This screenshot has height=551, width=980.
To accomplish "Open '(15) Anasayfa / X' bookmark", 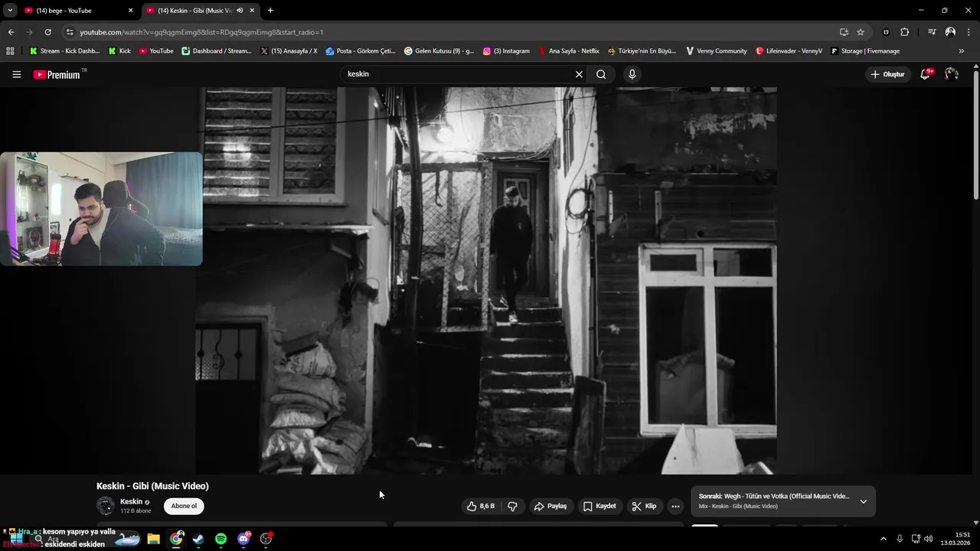I will coord(289,51).
